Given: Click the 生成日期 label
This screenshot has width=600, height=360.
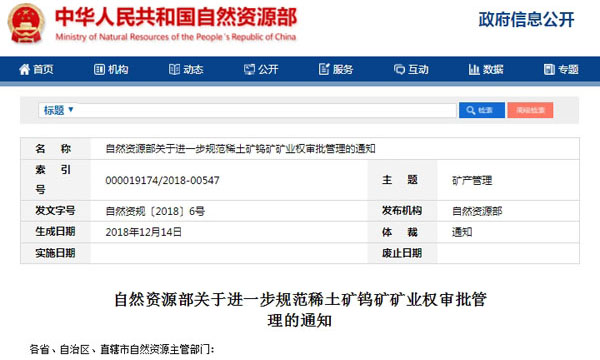Looking at the screenshot, I should click(x=55, y=231).
